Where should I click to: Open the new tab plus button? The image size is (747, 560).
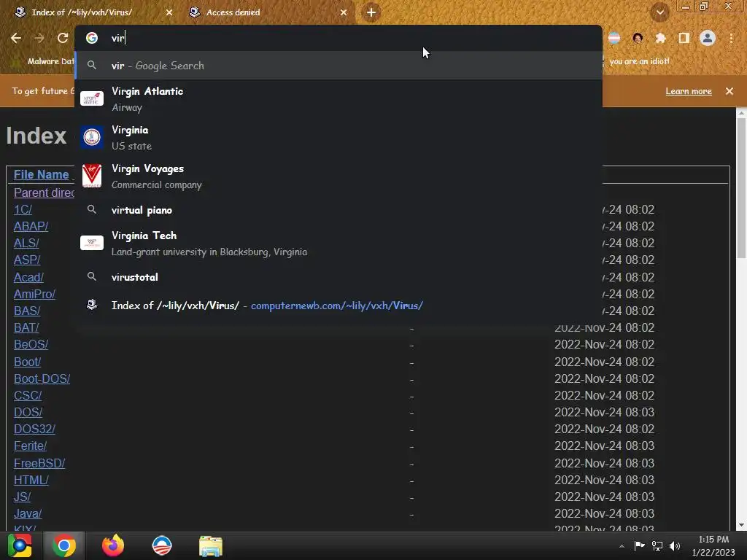click(371, 12)
